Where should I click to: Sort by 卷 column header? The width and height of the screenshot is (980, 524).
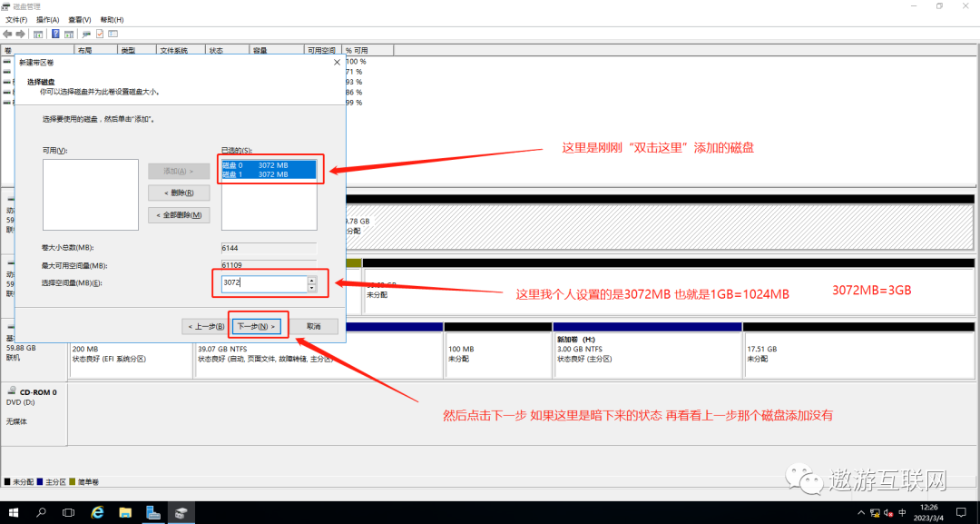point(38,50)
